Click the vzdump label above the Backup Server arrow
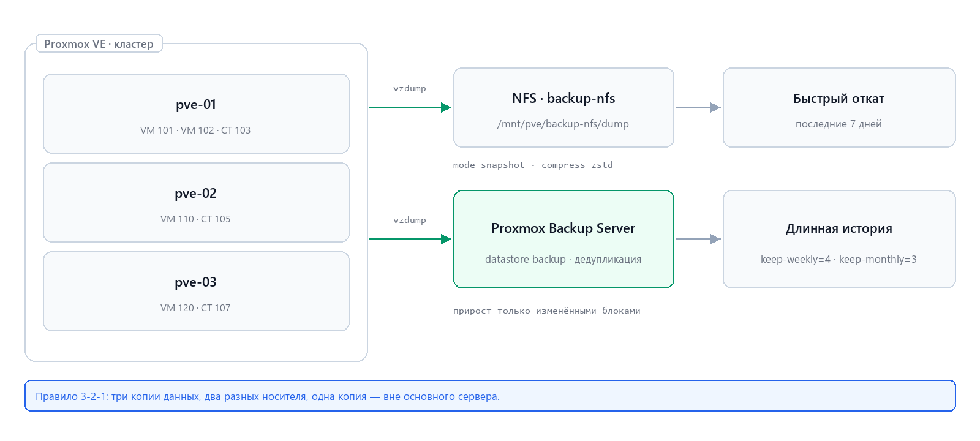Screen dimensions: 980x441 pos(410,220)
